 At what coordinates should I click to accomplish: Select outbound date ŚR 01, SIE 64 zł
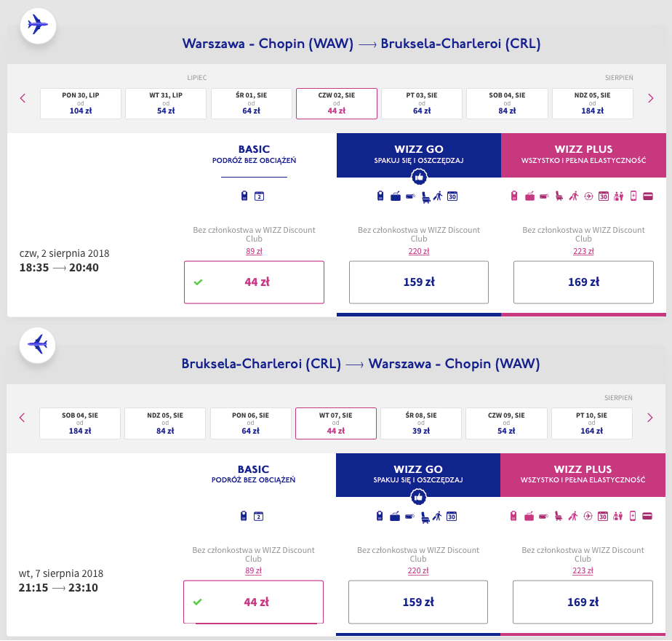click(x=251, y=103)
